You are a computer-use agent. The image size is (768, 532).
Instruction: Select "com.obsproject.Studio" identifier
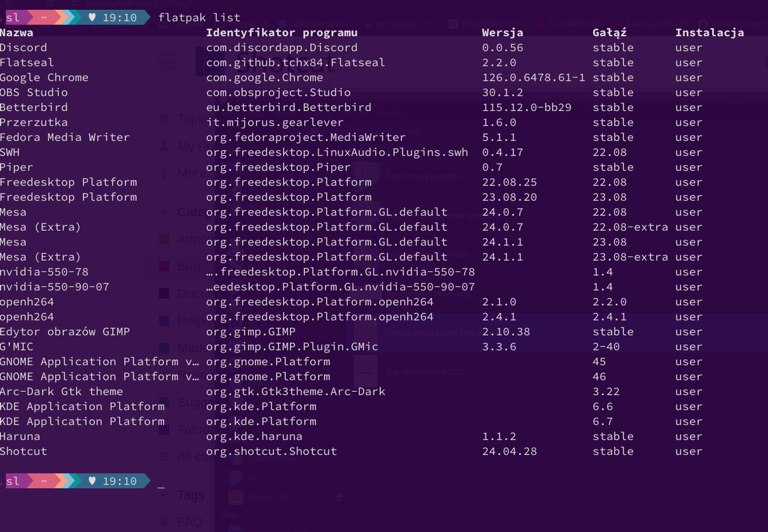click(x=278, y=92)
